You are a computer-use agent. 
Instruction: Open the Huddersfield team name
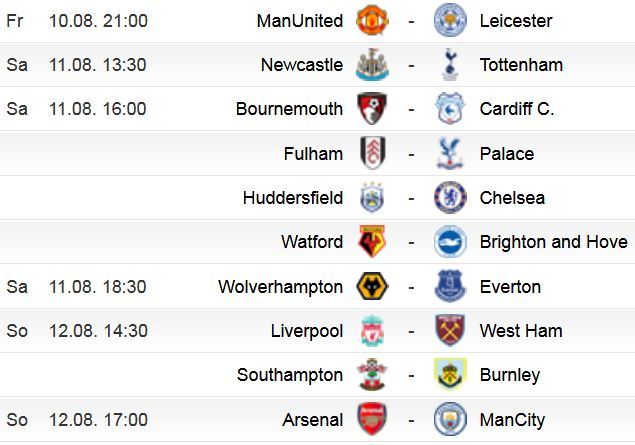[x=293, y=198]
